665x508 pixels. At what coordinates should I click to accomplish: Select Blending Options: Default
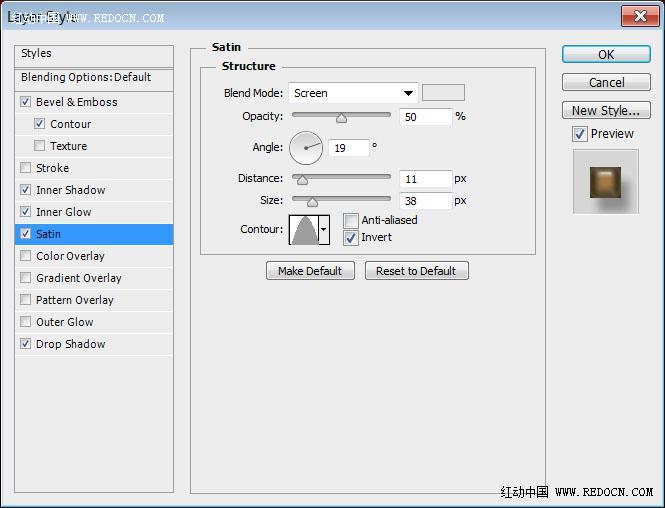(94, 78)
